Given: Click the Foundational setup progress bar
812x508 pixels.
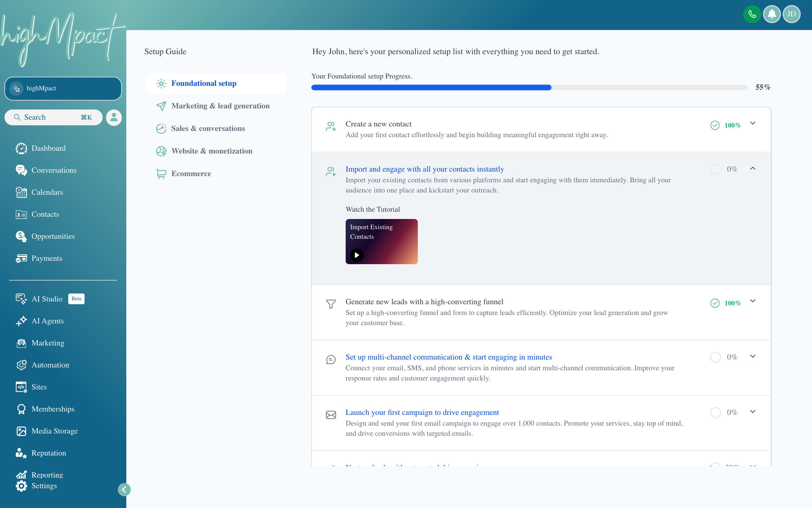Looking at the screenshot, I should [x=529, y=87].
